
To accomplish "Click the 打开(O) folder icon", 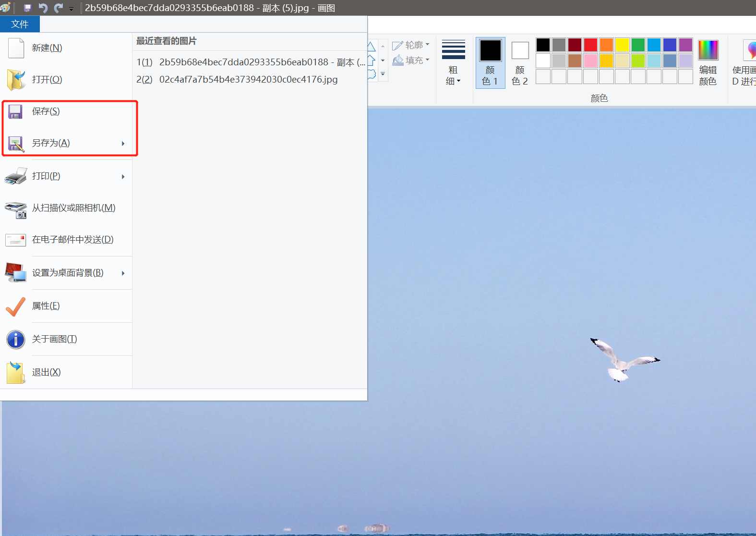I will click(x=16, y=80).
